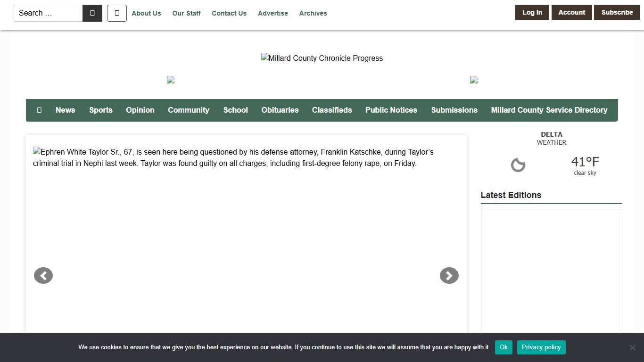
Task: Visit the Contact Us page
Action: point(229,13)
